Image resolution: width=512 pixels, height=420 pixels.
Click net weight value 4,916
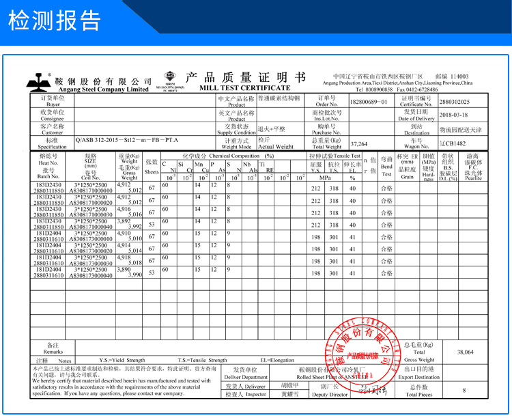pos(124,209)
